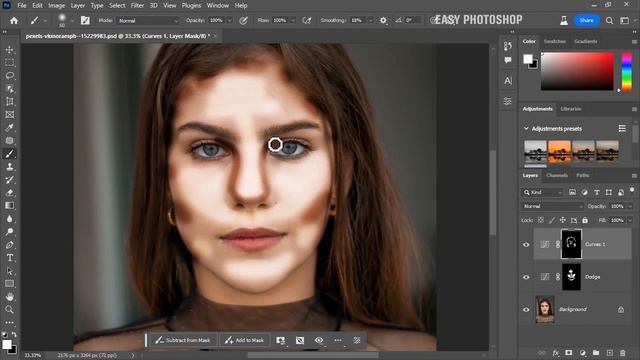Select the Brush tool in toolbar
Image resolution: width=640 pixels, height=360 pixels.
click(9, 154)
